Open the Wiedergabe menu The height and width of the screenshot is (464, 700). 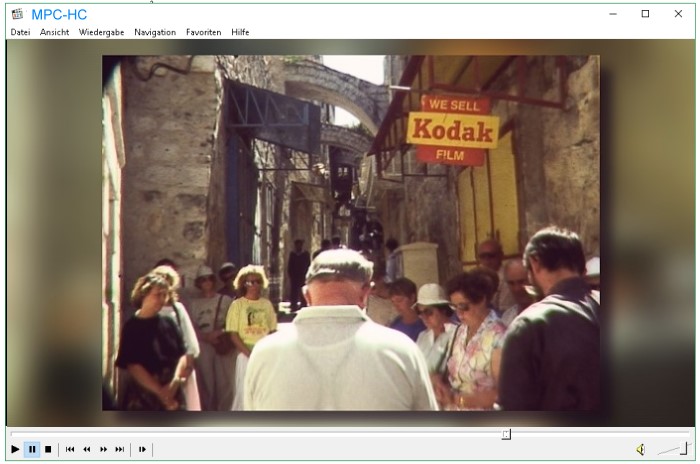coord(101,32)
